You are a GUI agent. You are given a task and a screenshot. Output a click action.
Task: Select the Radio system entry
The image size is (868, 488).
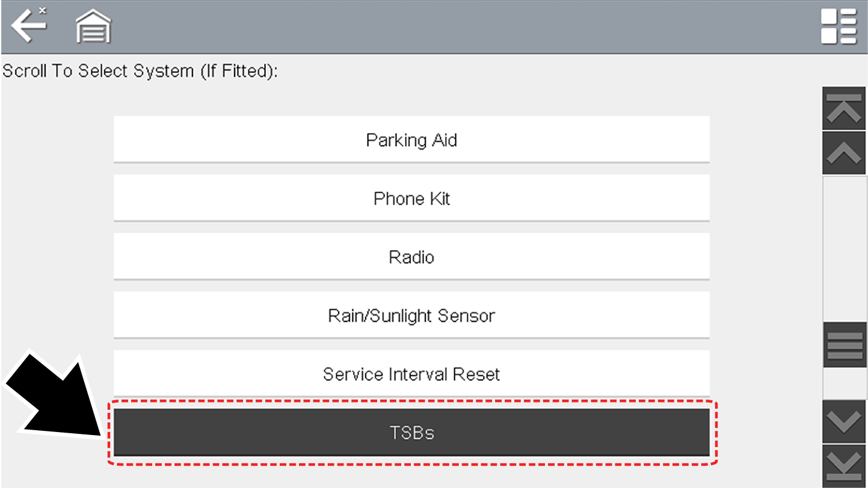point(411,257)
